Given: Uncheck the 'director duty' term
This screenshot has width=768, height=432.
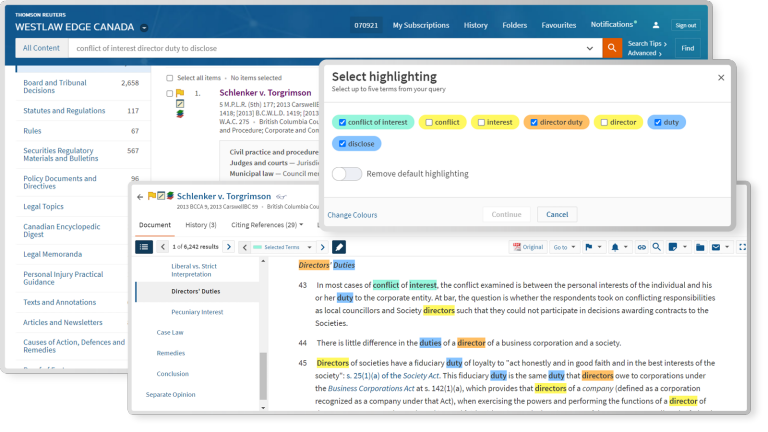Looking at the screenshot, I should (534, 122).
